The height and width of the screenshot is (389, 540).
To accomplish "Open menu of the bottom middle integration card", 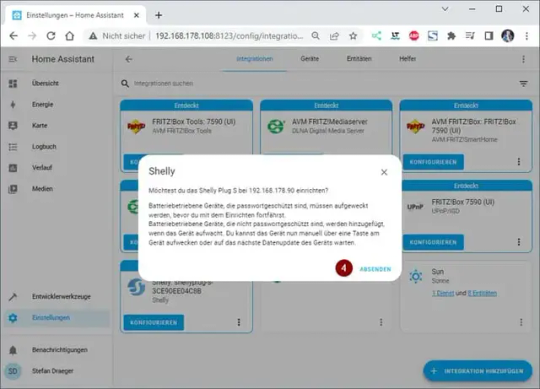I will click(x=381, y=322).
